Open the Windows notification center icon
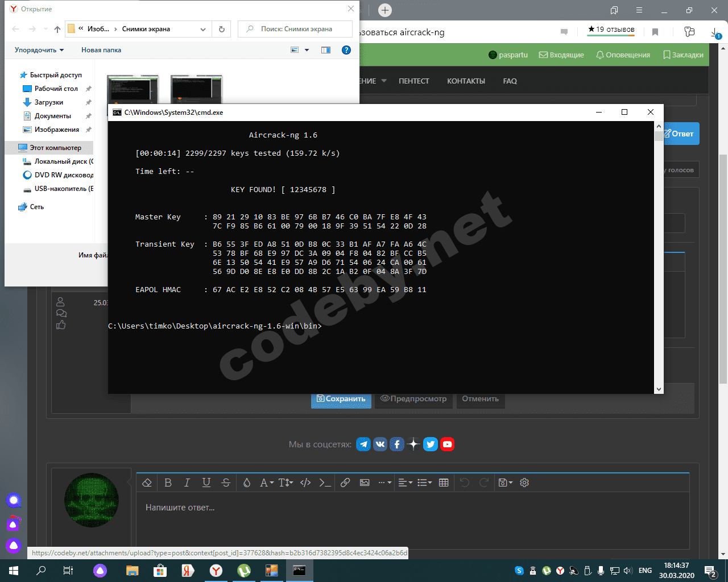 (710, 571)
